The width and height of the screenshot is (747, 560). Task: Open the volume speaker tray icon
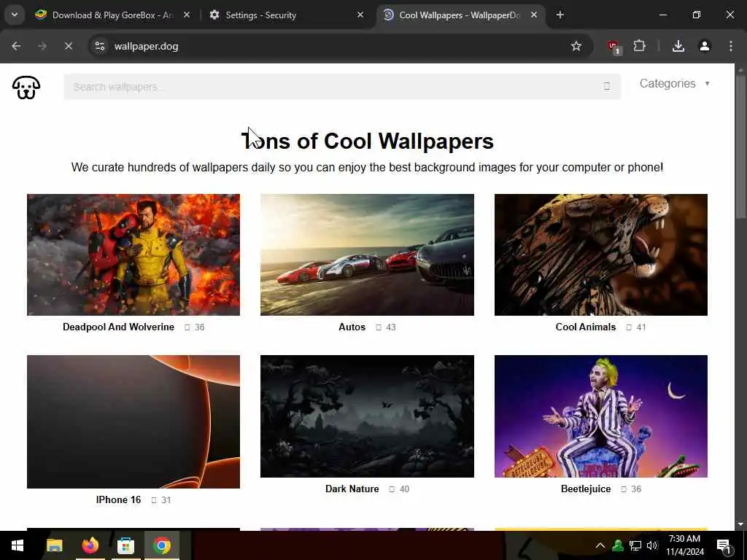(652, 545)
